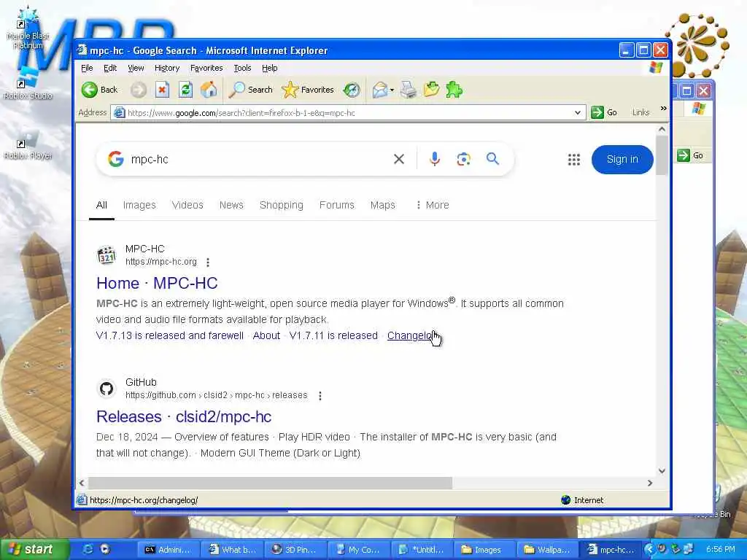This screenshot has height=560, width=747.
Task: Click into the address bar URL field
Action: pos(348,113)
